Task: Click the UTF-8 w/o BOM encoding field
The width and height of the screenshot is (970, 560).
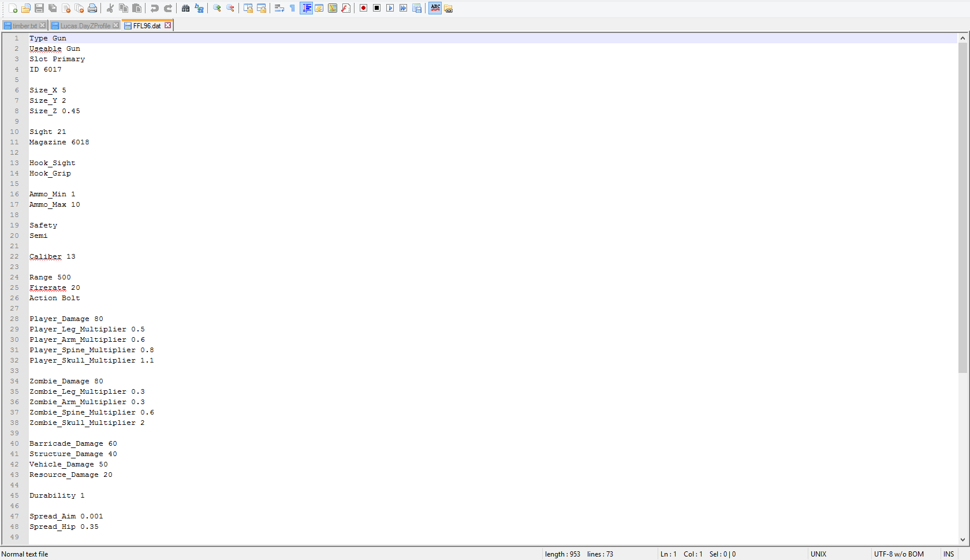Action: [x=898, y=554]
